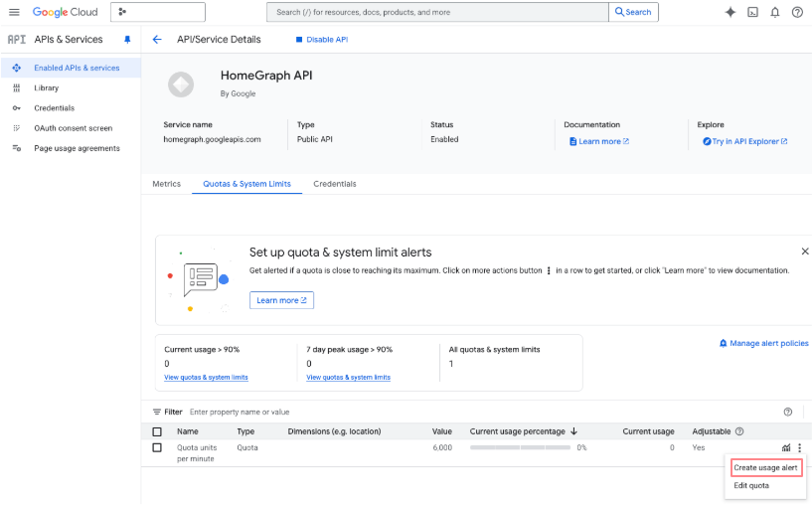Click the help question mark icon
Image resolution: width=812 pixels, height=505 pixels.
point(797,12)
